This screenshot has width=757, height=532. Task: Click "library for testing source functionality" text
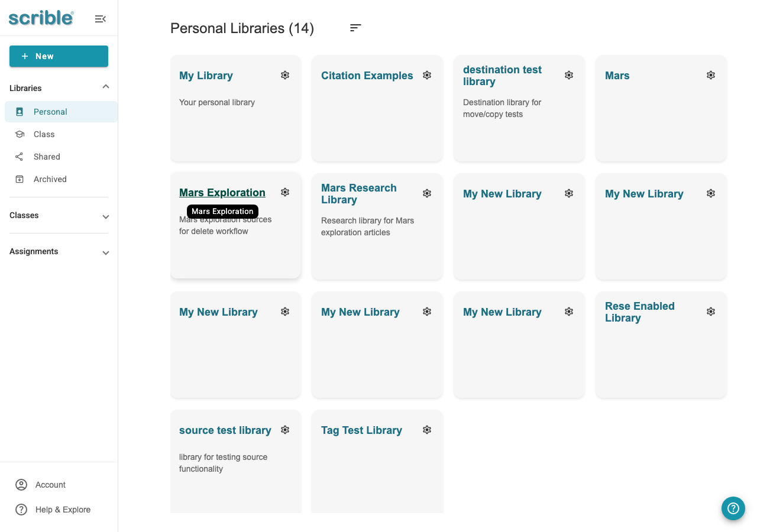224,463
